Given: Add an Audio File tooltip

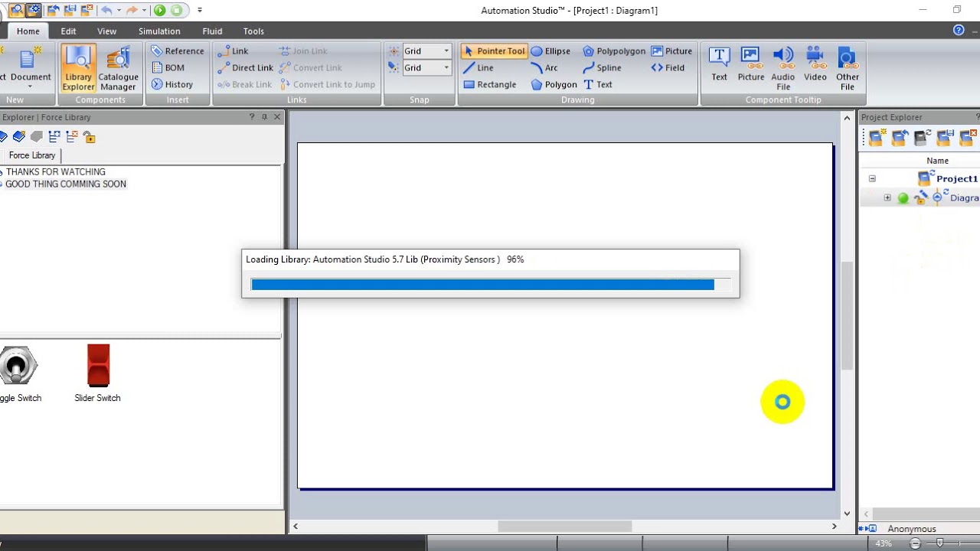Looking at the screenshot, I should point(783,68).
